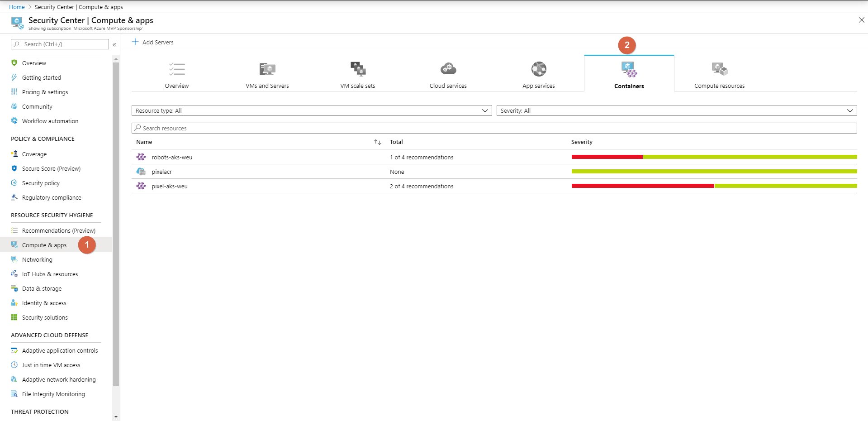Click "2 of 4 recommendations" cell
This screenshot has width=868, height=421.
click(422, 186)
